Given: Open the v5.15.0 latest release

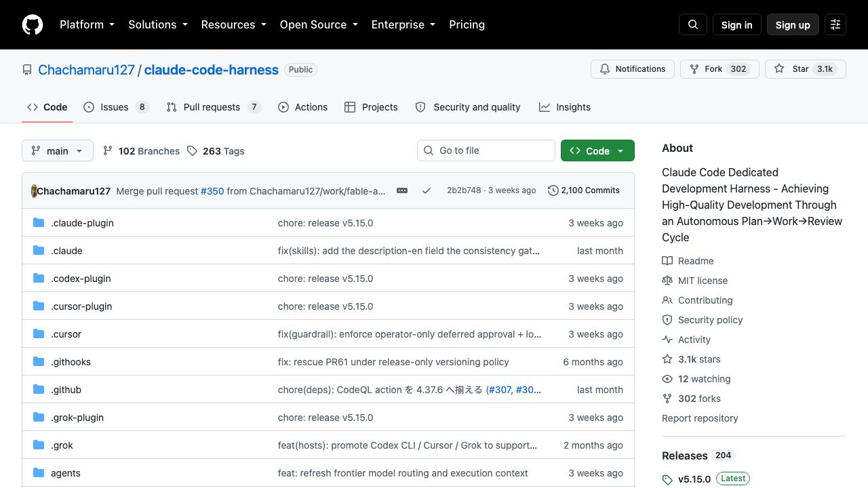Looking at the screenshot, I should (706, 479).
